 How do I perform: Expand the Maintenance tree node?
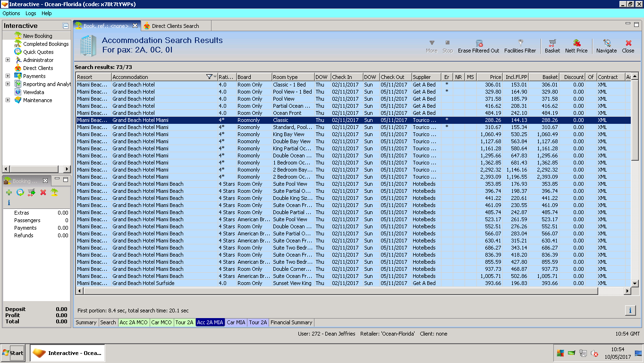(x=8, y=100)
